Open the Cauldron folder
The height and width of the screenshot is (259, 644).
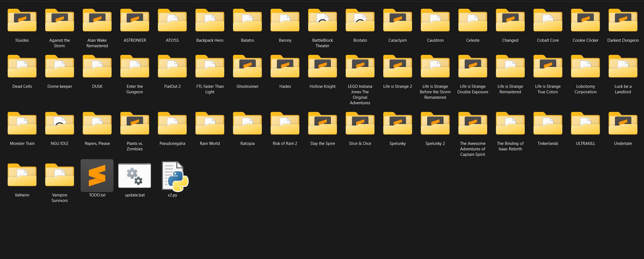435,20
